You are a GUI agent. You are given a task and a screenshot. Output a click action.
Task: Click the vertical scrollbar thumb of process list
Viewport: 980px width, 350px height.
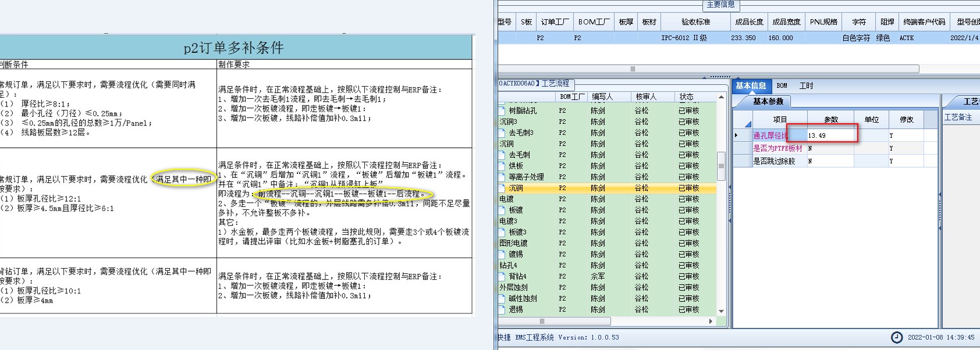(721, 165)
